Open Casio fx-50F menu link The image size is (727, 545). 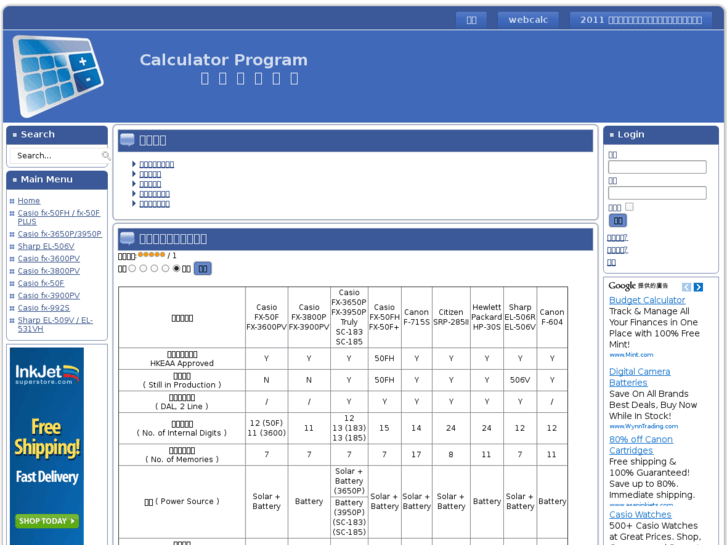[x=41, y=283]
